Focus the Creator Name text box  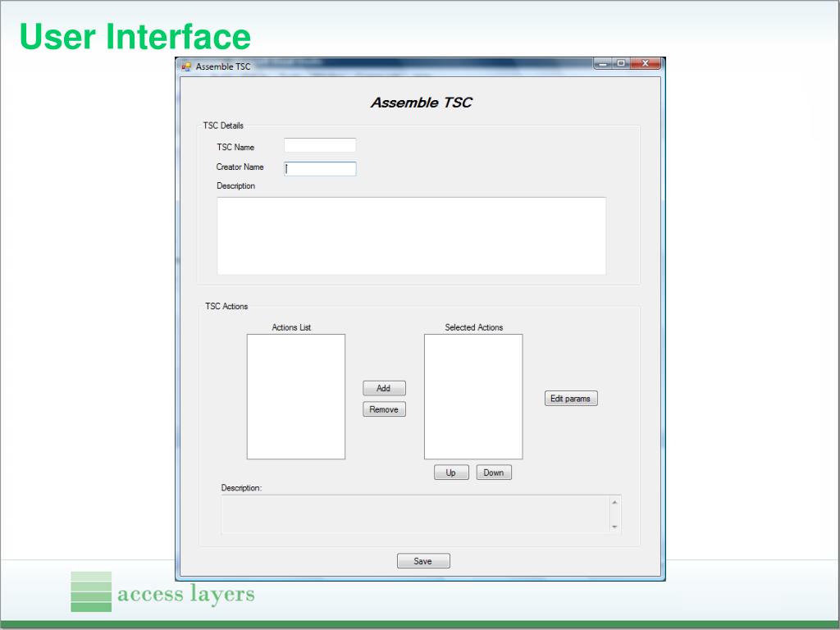[320, 169]
